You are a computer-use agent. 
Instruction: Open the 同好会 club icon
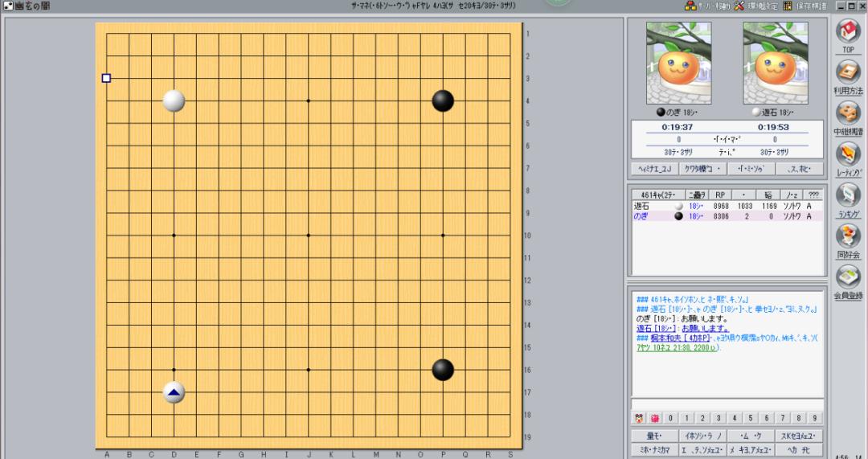(x=848, y=236)
